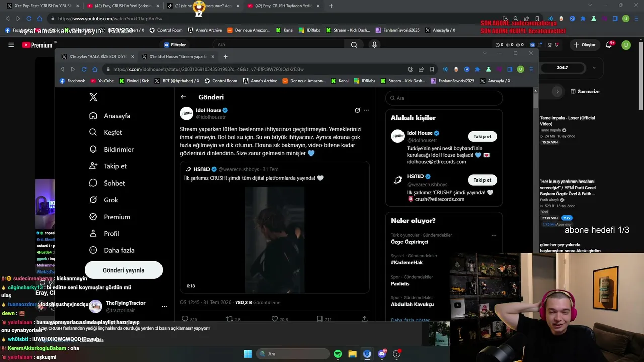644x362 pixels.
Task: Open File Explorer from the taskbar
Action: pos(352,354)
